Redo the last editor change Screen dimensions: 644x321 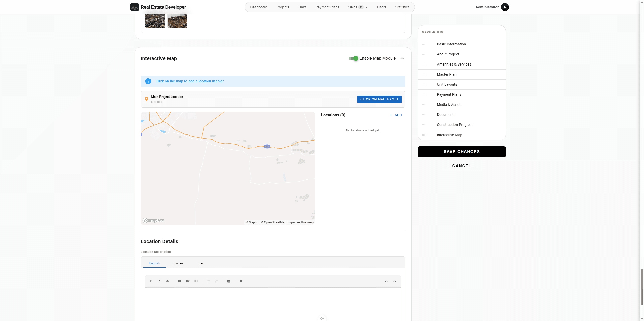pos(394,281)
